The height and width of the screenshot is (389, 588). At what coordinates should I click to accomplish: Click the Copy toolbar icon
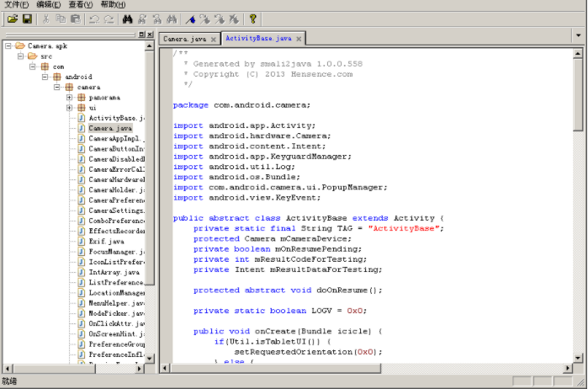click(x=61, y=19)
